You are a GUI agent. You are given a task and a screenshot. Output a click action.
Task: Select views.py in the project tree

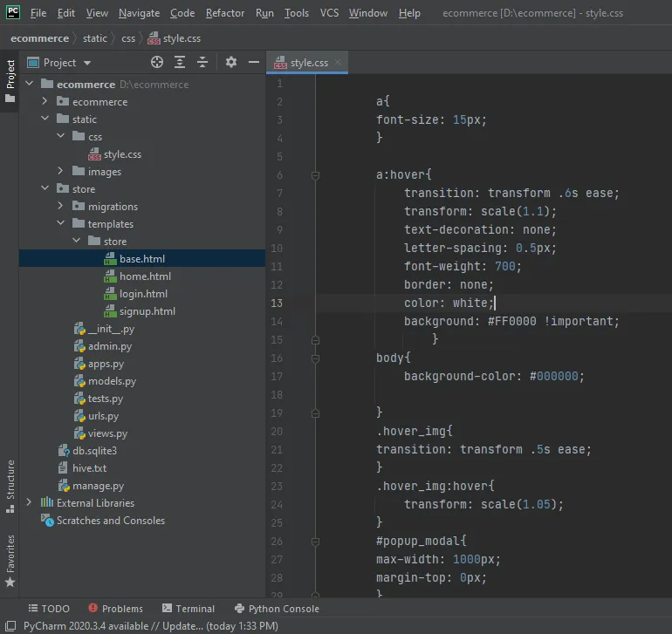(x=107, y=433)
